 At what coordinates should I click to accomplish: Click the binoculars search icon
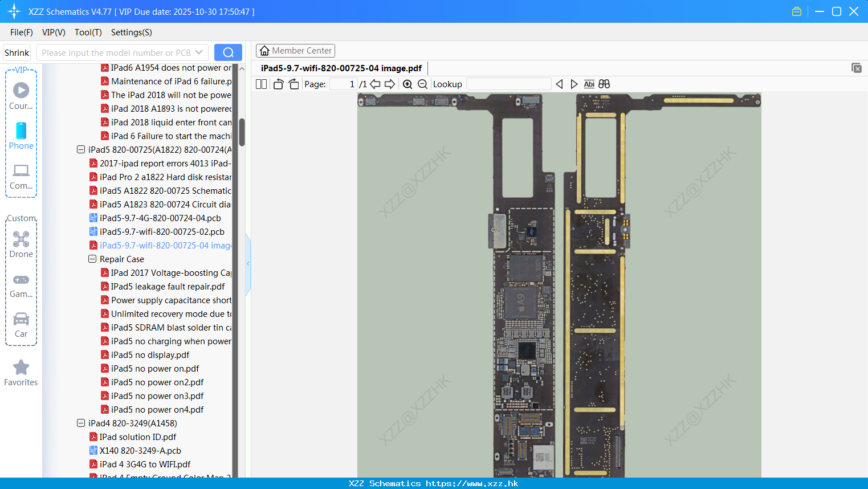[x=604, y=84]
